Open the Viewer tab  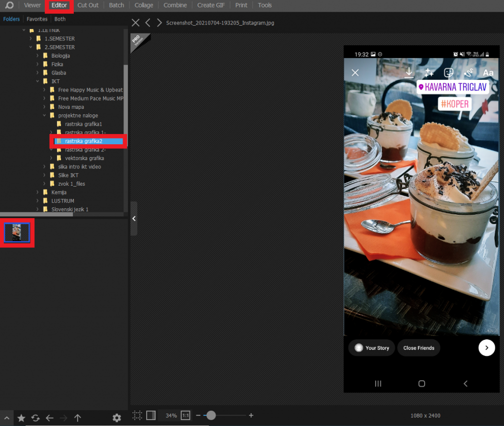(x=32, y=5)
